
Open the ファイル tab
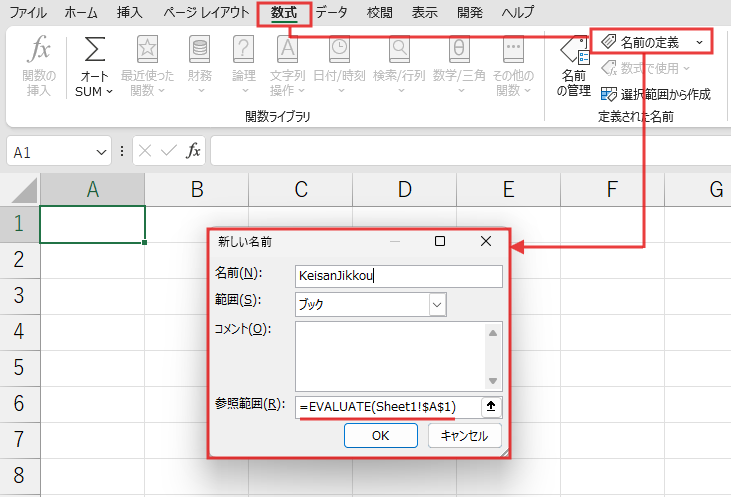coord(28,13)
